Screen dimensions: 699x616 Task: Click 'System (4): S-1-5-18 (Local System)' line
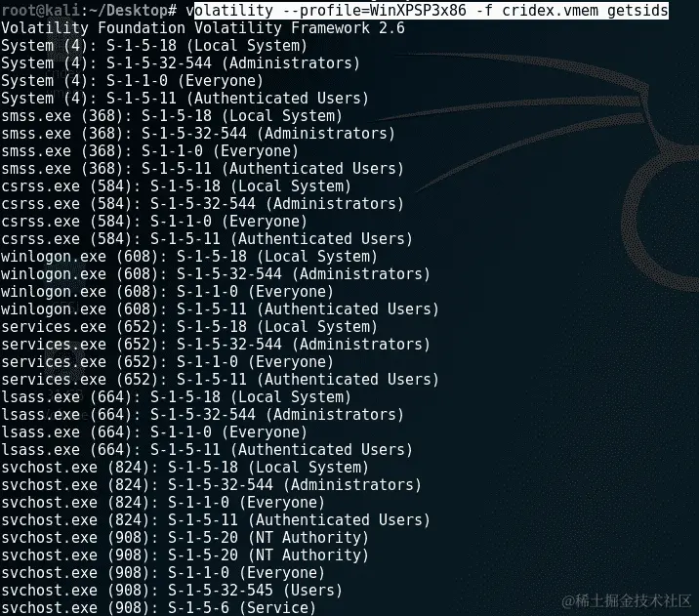pyautogui.click(x=154, y=46)
